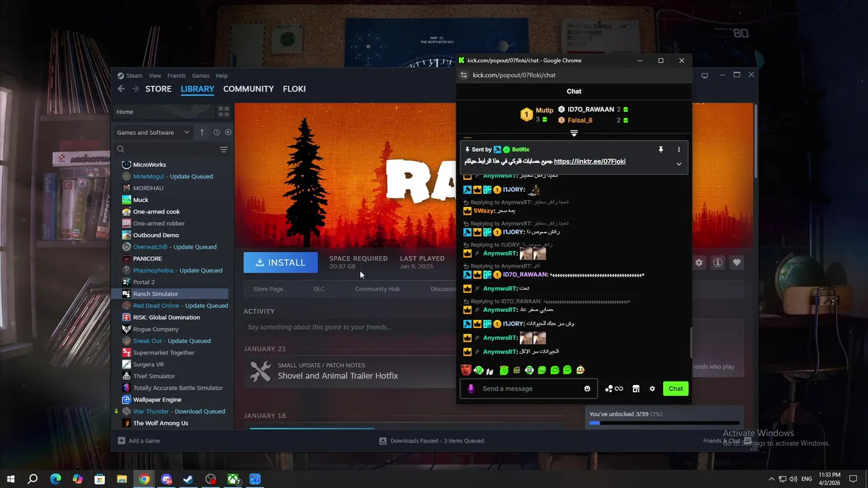Open the View menu in Steam
Image resolution: width=868 pixels, height=488 pixels.
(x=155, y=76)
